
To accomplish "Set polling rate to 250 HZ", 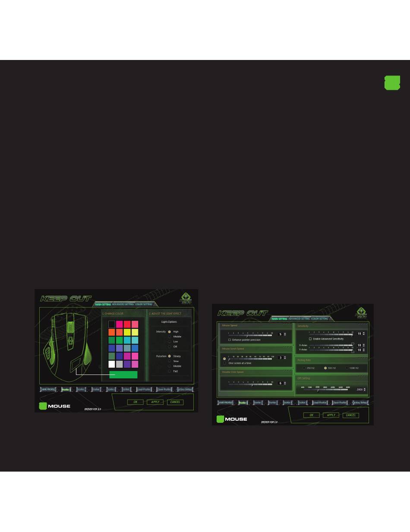I will coord(304,368).
